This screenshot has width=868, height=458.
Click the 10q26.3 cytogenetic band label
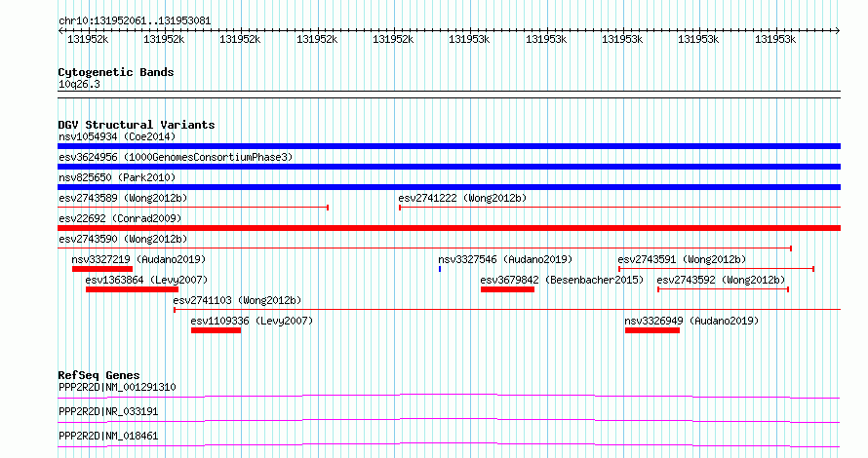pos(79,84)
